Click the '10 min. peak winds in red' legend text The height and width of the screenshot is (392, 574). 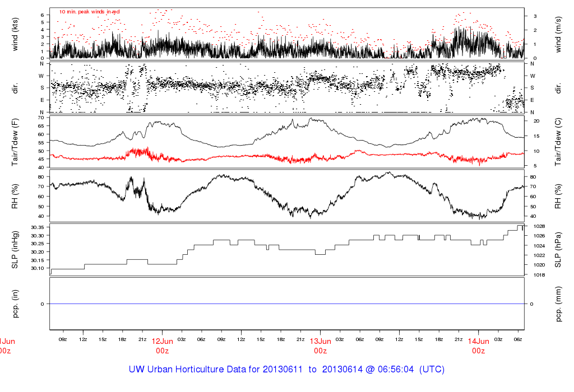90,12
